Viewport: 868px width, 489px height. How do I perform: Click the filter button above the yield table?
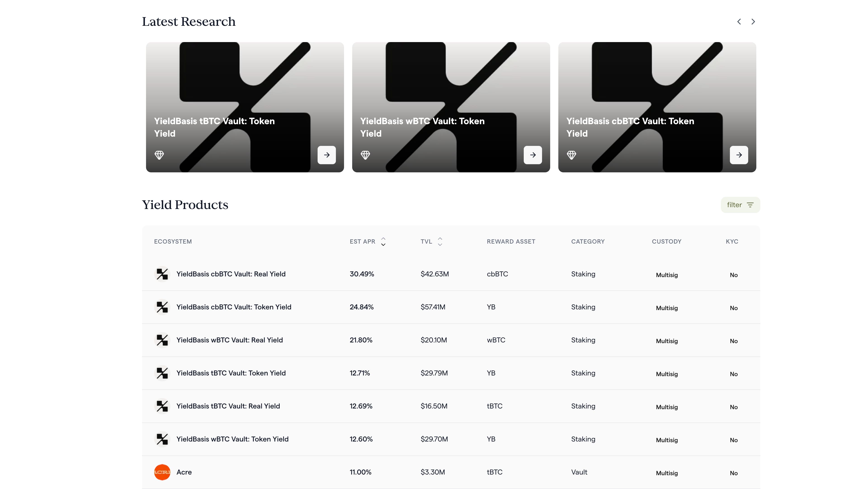pyautogui.click(x=740, y=205)
